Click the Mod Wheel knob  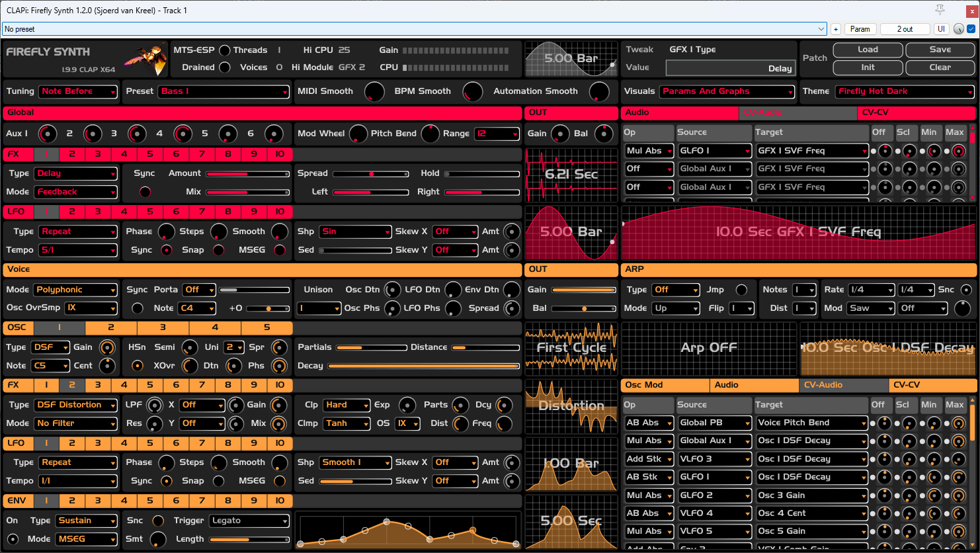coord(358,134)
